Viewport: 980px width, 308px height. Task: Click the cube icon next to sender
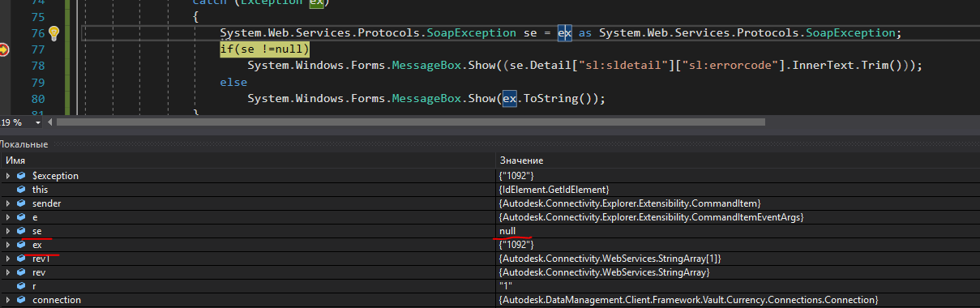[22, 203]
